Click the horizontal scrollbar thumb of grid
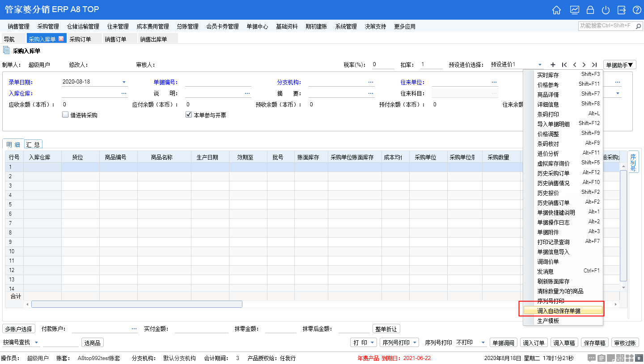This screenshot has width=644, height=364. pos(137,304)
